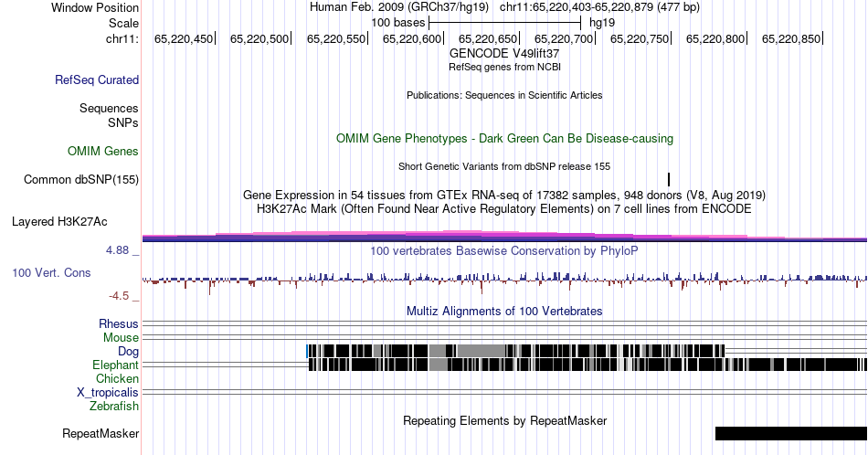Click Repeating Elements by RepeatMasker title
Viewport: 868px width, 455px height.
pos(505,420)
